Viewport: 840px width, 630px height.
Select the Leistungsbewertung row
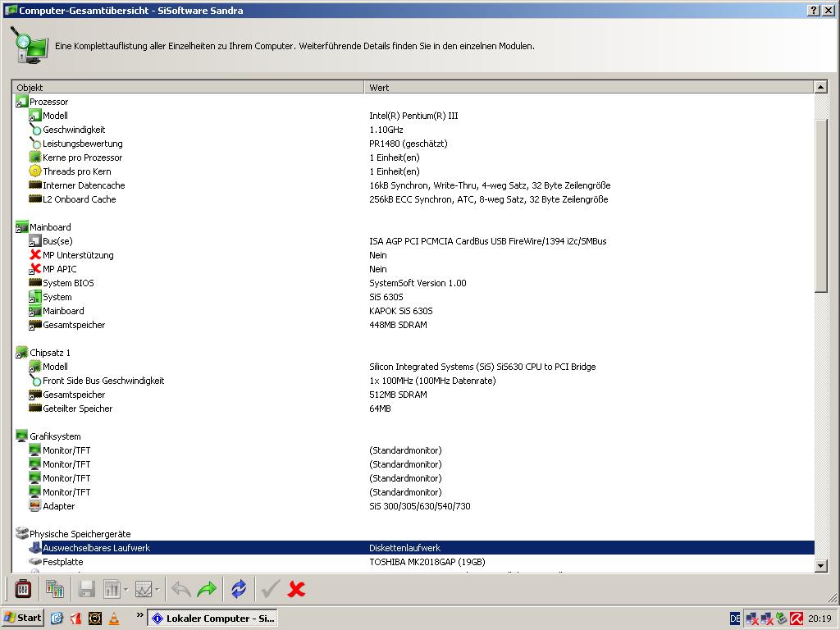(413, 143)
